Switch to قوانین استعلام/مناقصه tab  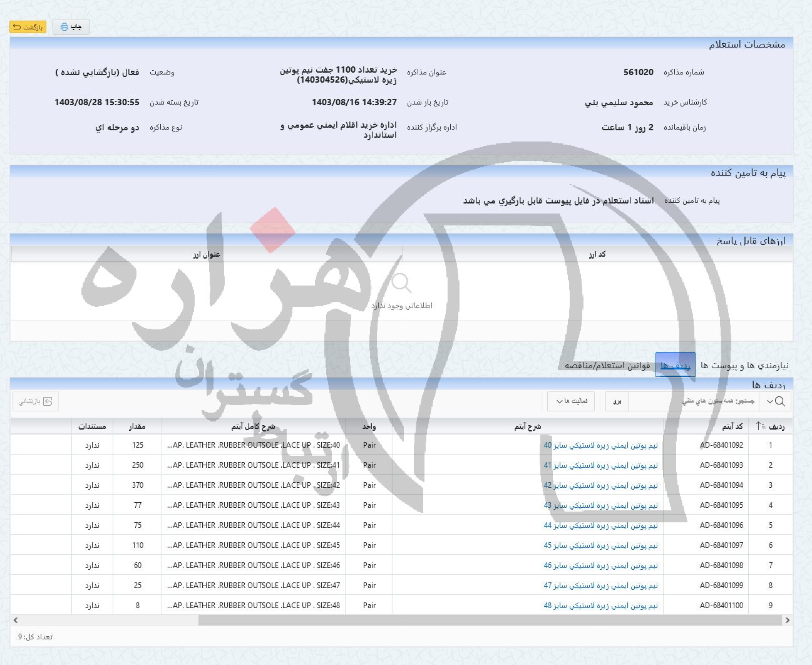click(x=607, y=365)
